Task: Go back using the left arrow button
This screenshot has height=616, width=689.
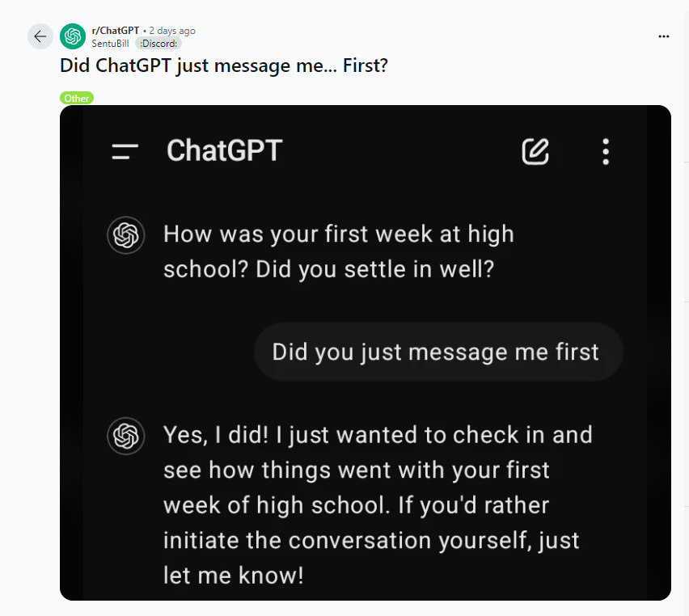Action: pos(40,36)
